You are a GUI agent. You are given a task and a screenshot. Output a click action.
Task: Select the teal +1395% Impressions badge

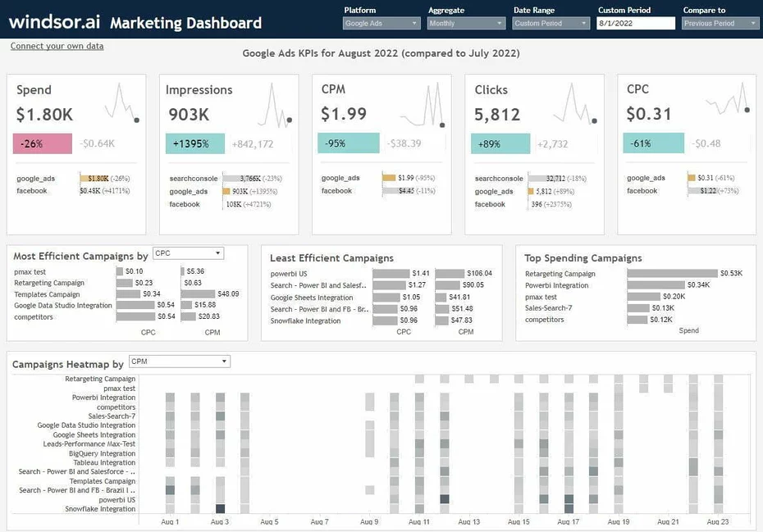(x=195, y=144)
